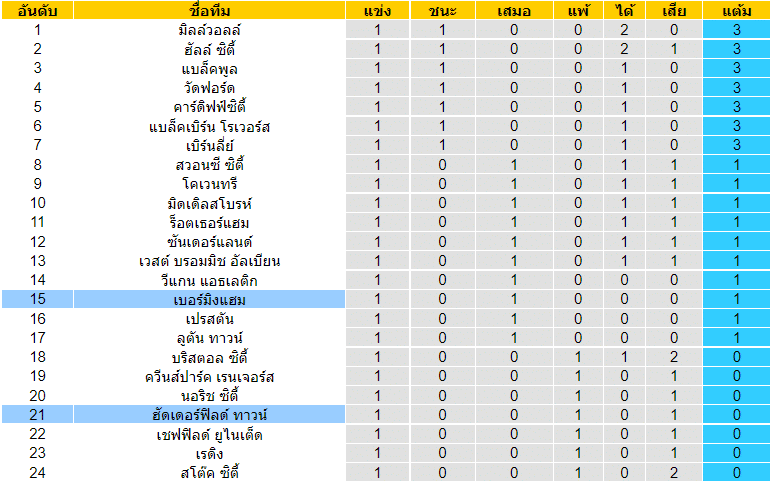Click rank number 24 cell

point(37,473)
